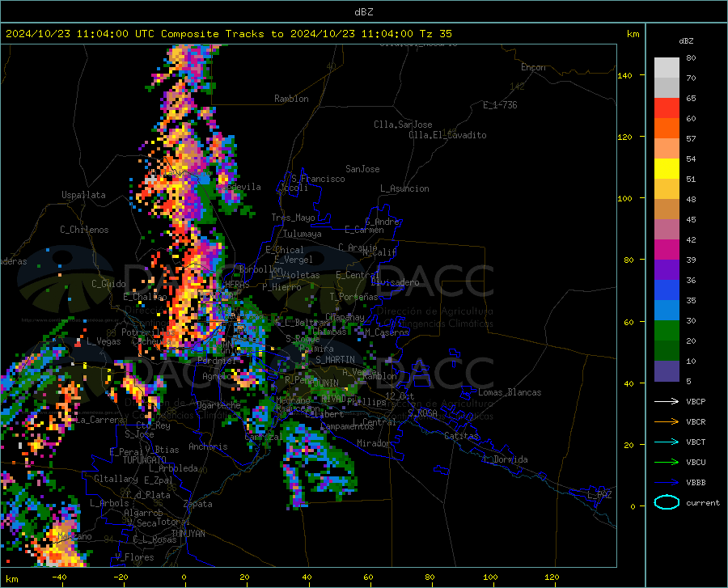Select the yellow 51-54 dBZ color swatch
Image resolution: width=728 pixels, height=588 pixels.
click(667, 169)
